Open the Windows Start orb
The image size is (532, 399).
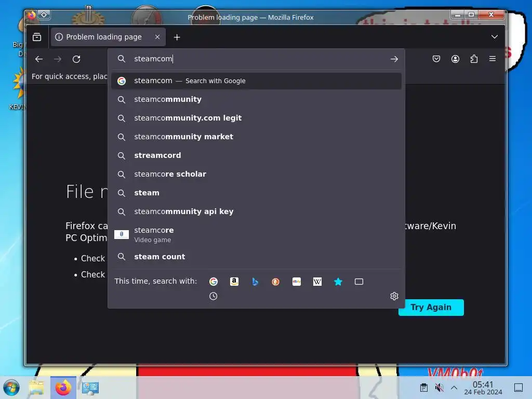11,388
